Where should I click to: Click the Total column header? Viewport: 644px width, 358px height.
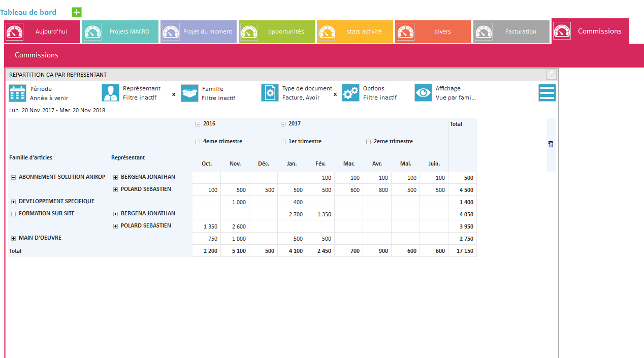pyautogui.click(x=456, y=124)
